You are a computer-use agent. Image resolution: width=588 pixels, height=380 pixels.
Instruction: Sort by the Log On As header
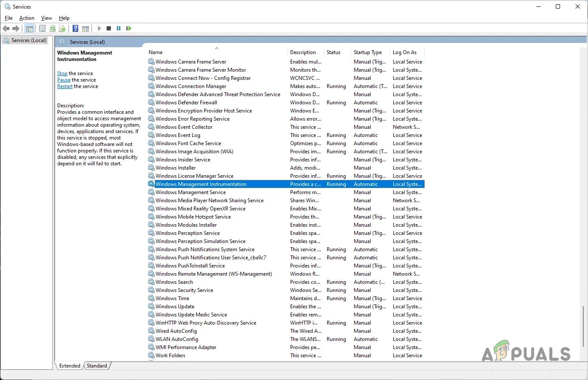[407, 52]
